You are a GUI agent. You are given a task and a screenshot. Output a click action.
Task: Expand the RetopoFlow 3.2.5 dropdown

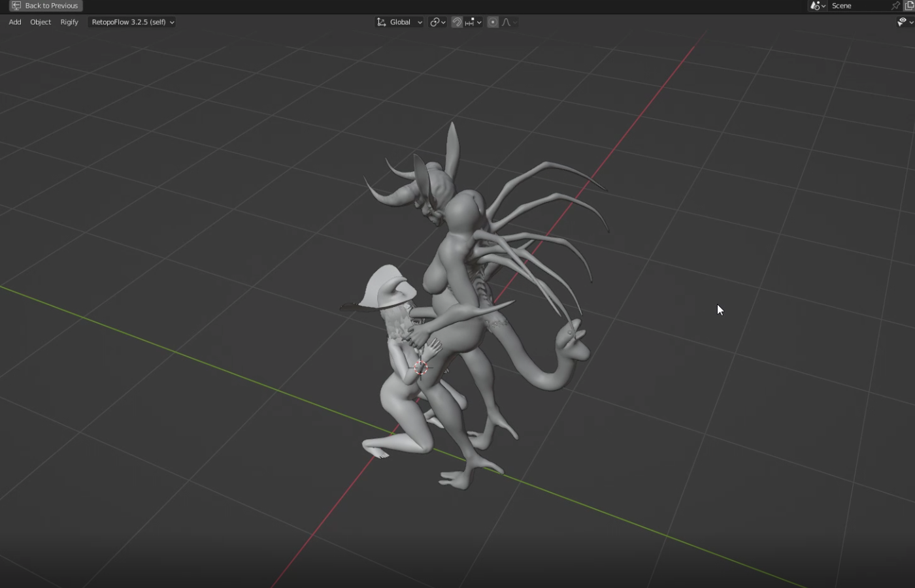click(x=133, y=22)
